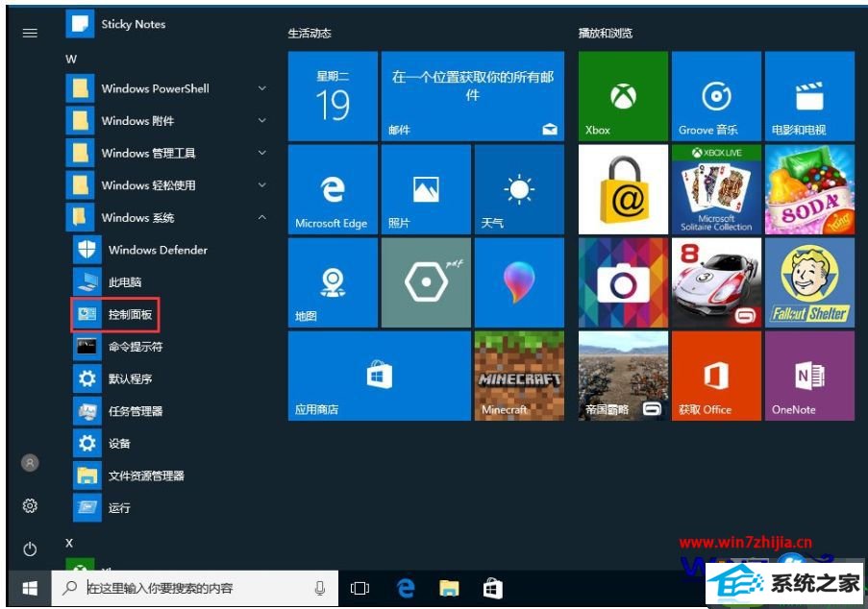This screenshot has height=609, width=868.
Task: Open the 照片 (Photos) tile
Action: tap(426, 190)
